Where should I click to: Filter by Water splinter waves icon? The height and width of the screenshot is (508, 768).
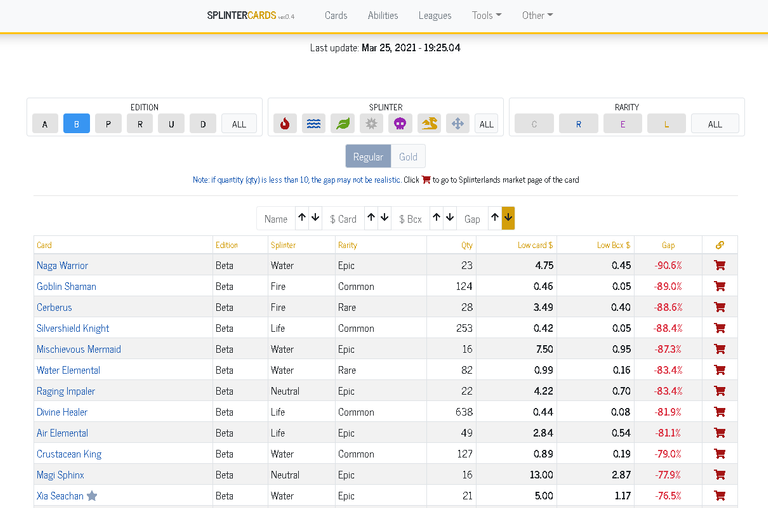(313, 124)
